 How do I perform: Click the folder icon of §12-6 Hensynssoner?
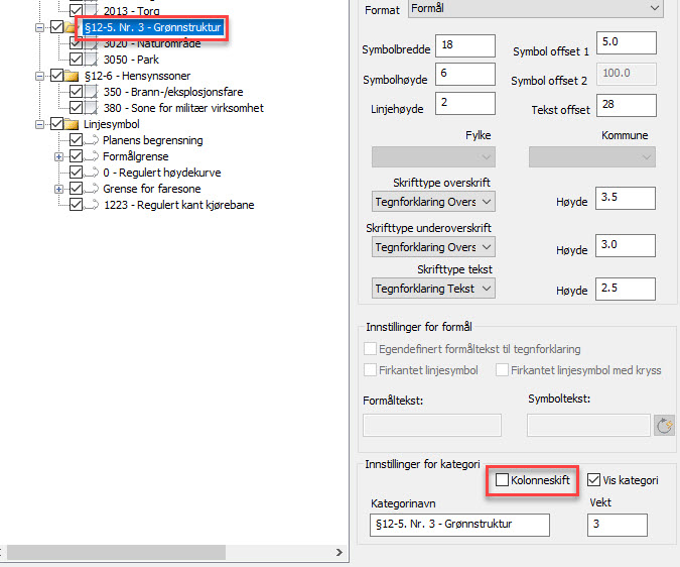tap(73, 76)
